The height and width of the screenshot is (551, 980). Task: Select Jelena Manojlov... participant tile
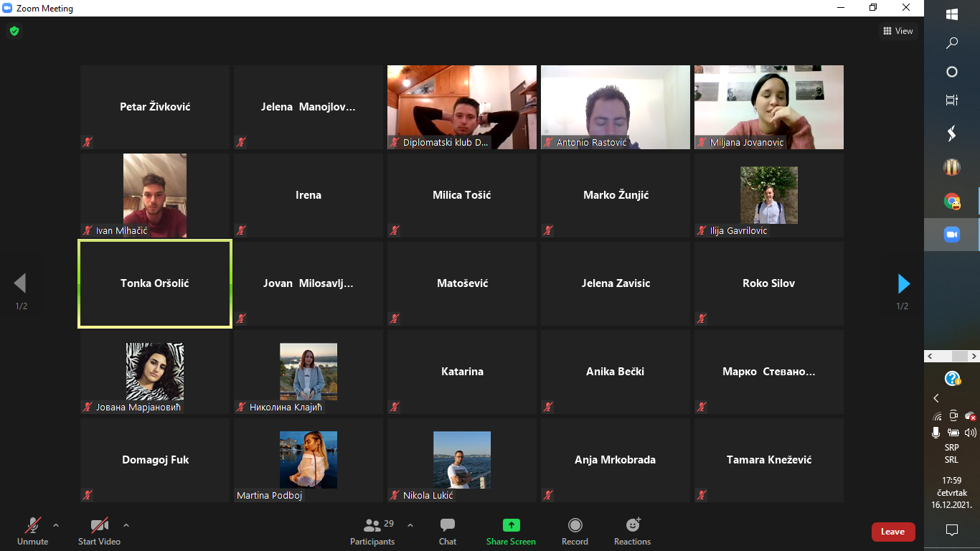(308, 107)
